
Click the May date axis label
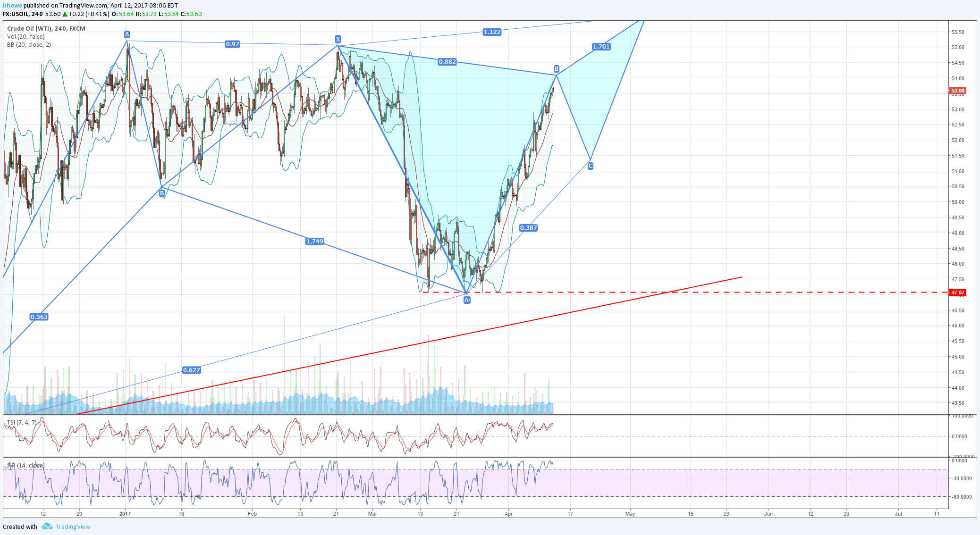630,514
